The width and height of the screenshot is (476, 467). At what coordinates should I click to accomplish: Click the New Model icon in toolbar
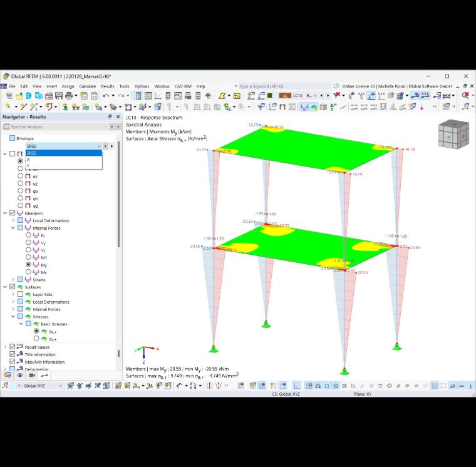(x=9, y=96)
